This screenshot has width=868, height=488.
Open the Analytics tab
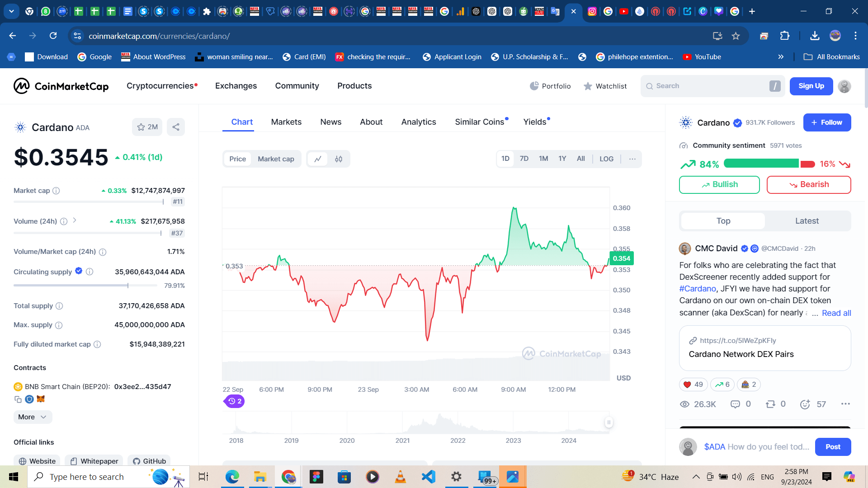point(419,122)
